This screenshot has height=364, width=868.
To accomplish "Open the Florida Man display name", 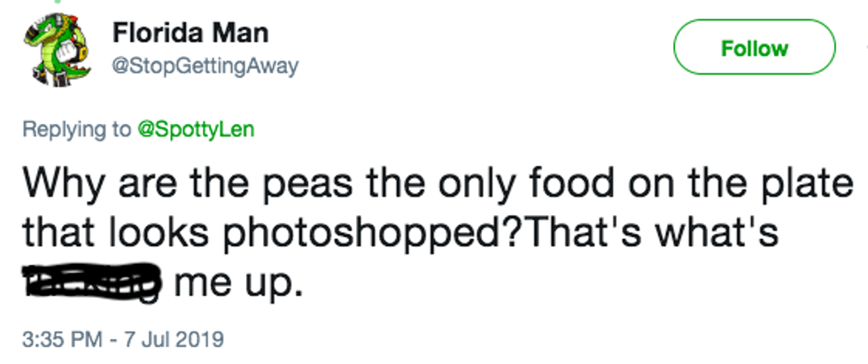I will [190, 35].
